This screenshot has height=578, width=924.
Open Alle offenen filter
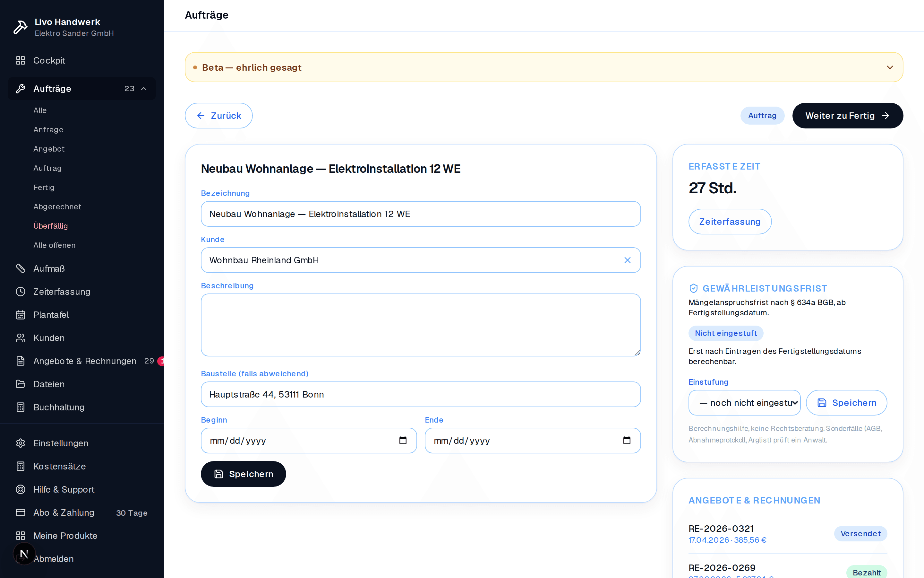click(55, 245)
